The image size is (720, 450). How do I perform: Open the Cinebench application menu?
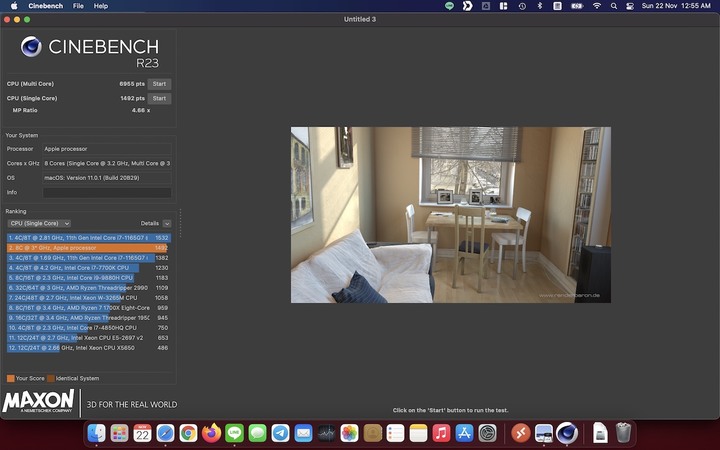coord(46,6)
